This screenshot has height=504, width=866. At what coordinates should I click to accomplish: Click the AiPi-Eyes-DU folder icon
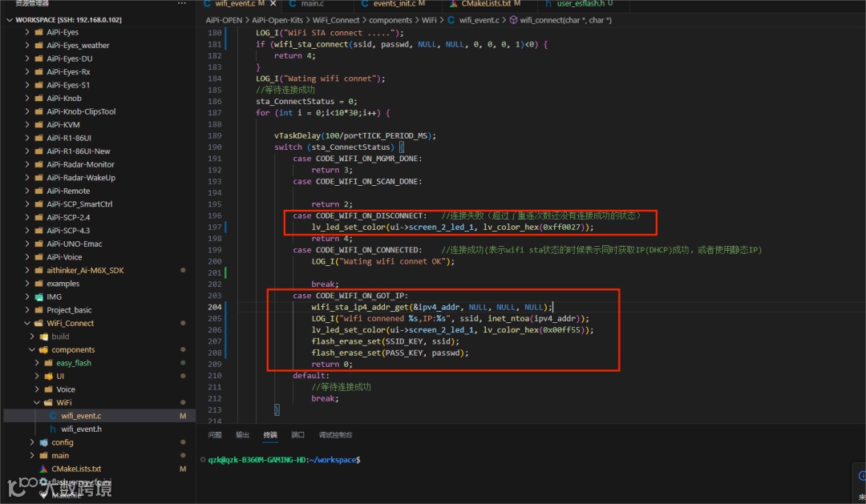[x=38, y=58]
